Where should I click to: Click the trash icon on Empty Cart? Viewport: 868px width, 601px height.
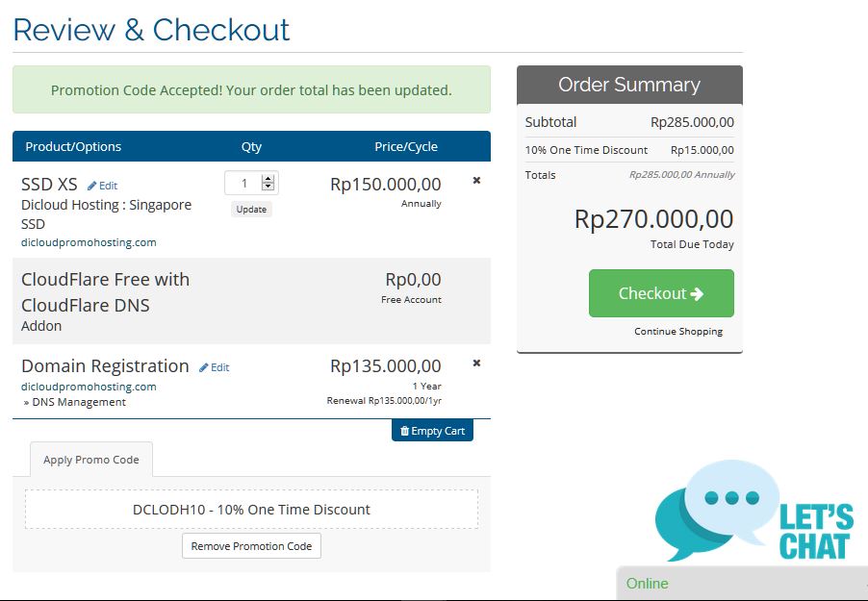[405, 431]
